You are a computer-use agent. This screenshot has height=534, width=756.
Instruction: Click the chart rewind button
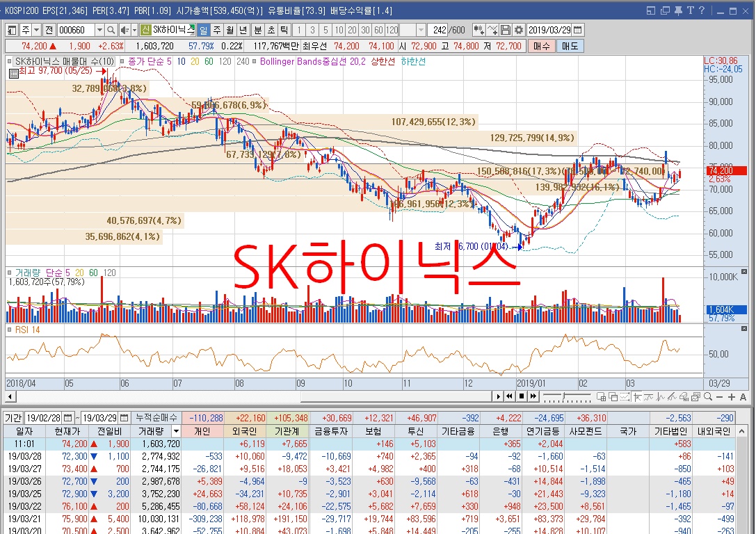click(x=509, y=396)
